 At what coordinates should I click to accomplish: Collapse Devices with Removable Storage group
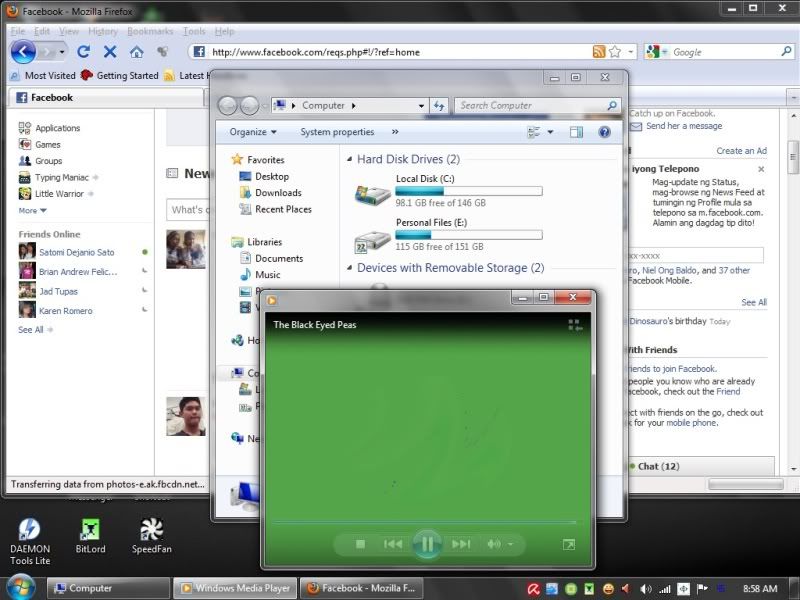[349, 268]
